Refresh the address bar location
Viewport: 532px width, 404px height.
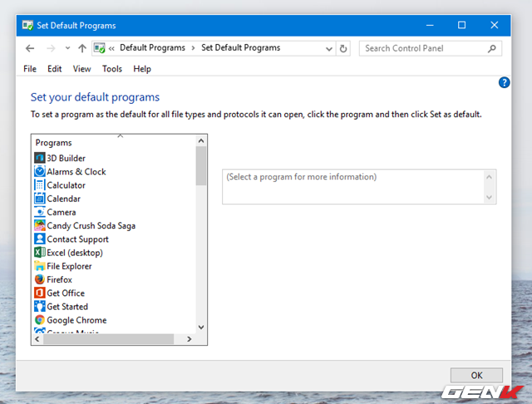(x=343, y=48)
